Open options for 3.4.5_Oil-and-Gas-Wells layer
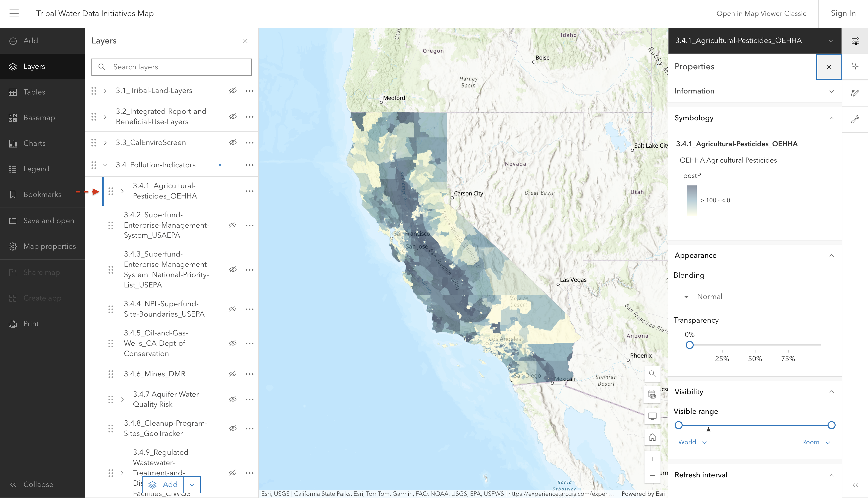This screenshot has width=868, height=498. (x=250, y=343)
